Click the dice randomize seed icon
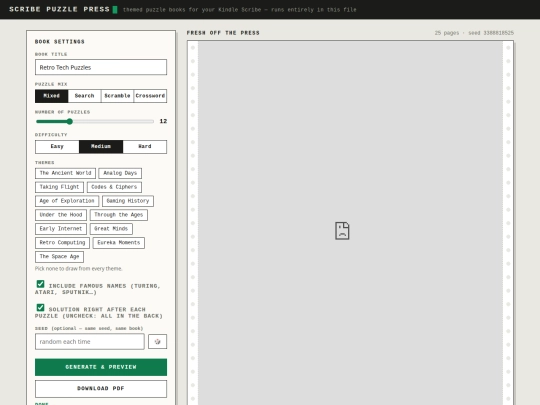 click(157, 342)
